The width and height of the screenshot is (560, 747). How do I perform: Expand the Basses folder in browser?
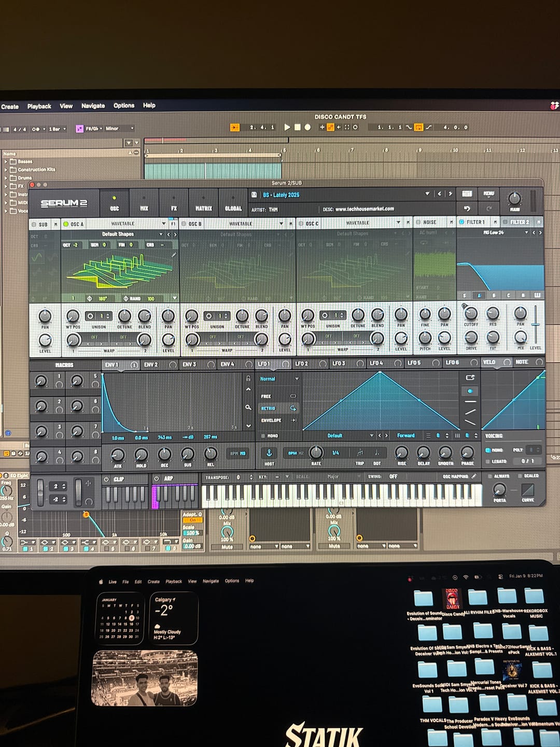click(x=6, y=162)
